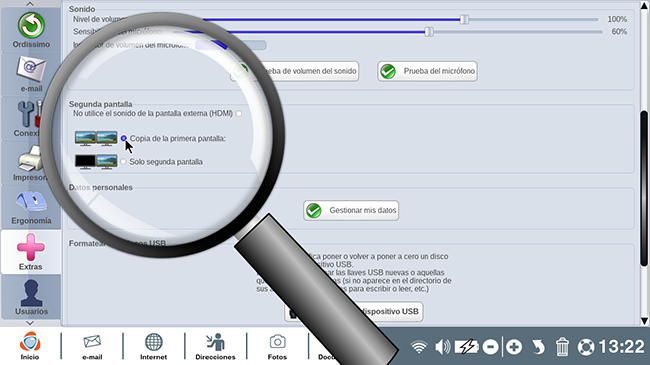
Task: Click 'Prueba del micrófono' button
Action: pyautogui.click(x=427, y=71)
